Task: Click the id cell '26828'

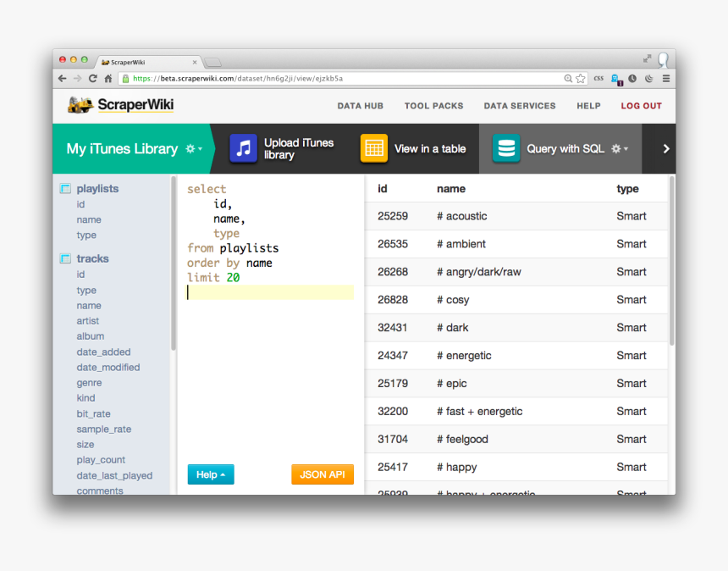Action: coord(393,300)
